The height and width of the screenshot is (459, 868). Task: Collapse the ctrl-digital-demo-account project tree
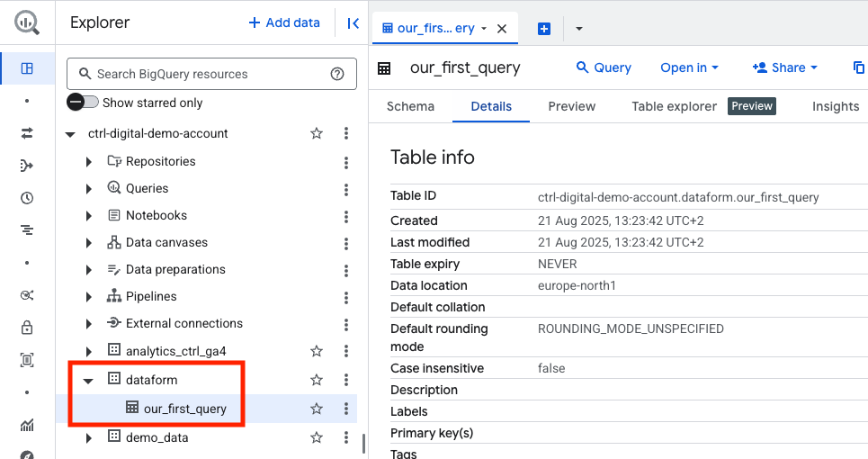click(x=70, y=134)
